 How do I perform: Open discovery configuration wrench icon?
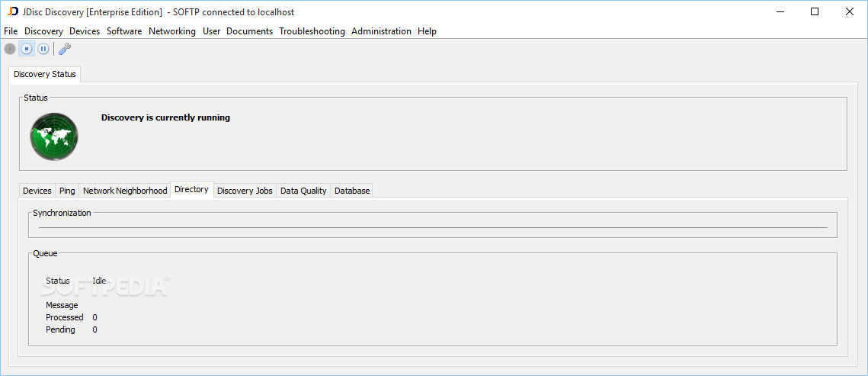click(65, 49)
